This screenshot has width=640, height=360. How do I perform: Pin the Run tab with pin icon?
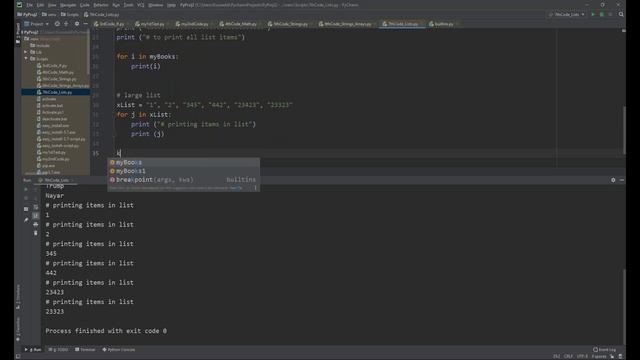coord(26,220)
